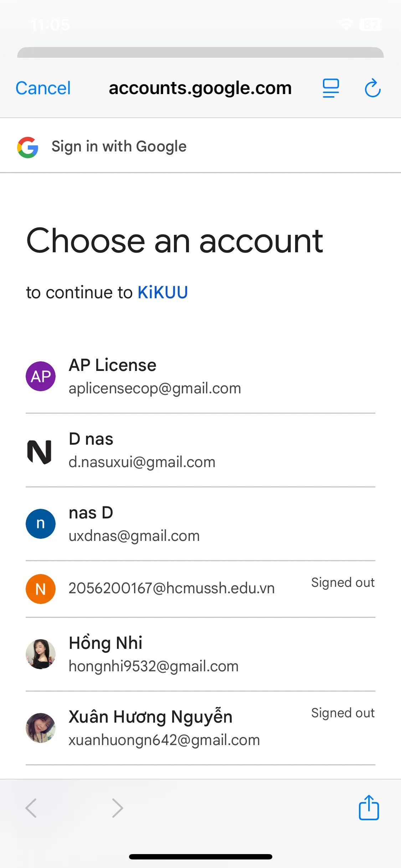This screenshot has width=401, height=868.
Task: Tap the black N avatar for D nas
Action: coord(40,452)
